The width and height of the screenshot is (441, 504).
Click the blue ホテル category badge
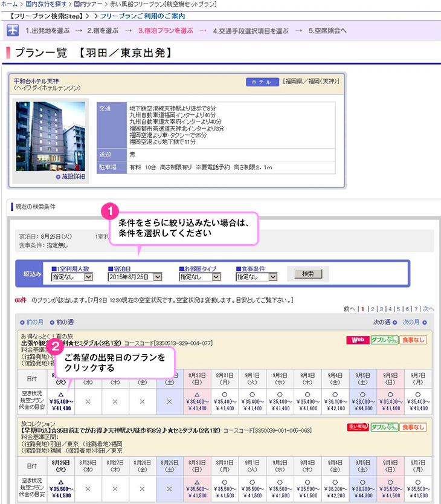tap(262, 82)
